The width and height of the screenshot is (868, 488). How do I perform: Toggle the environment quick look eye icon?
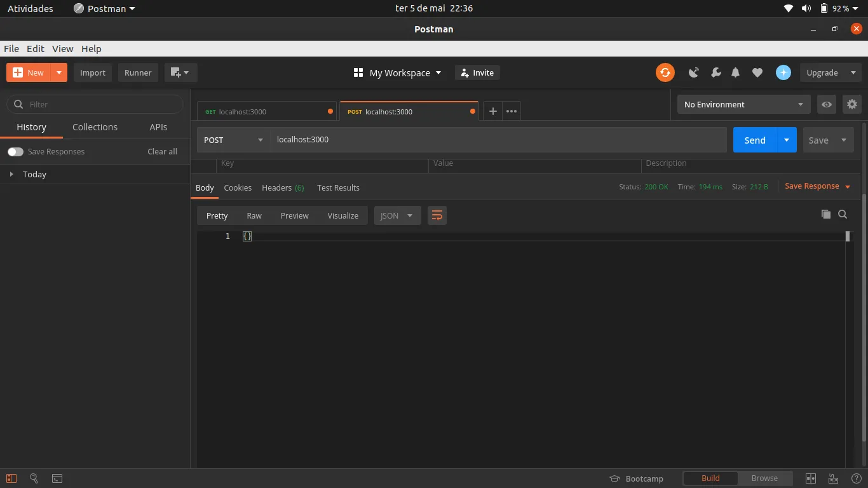tap(826, 104)
